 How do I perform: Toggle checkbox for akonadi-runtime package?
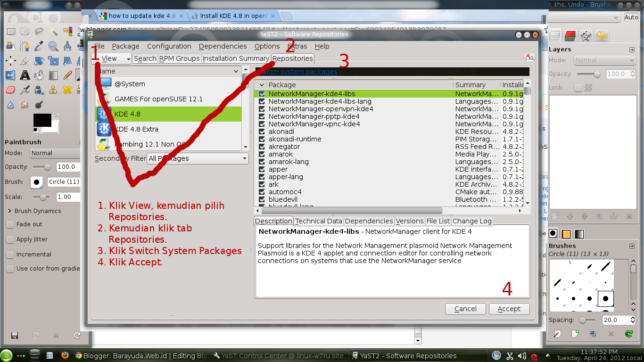(x=262, y=139)
